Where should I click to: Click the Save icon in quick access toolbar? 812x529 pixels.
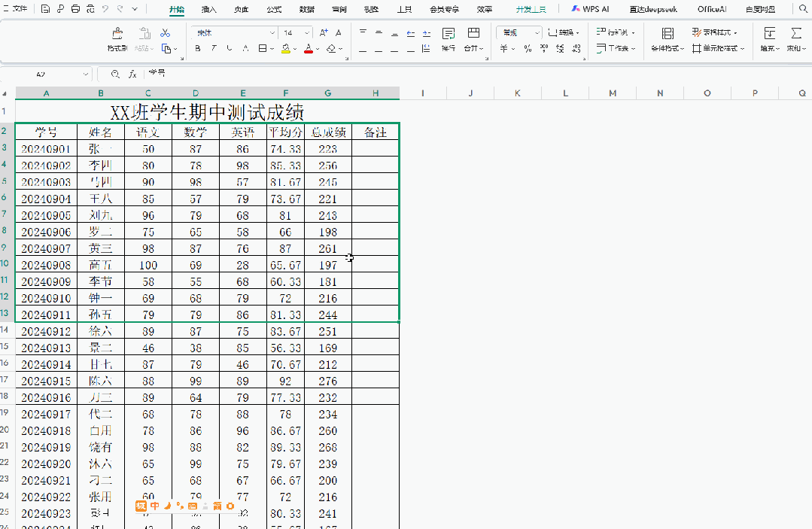click(x=46, y=9)
